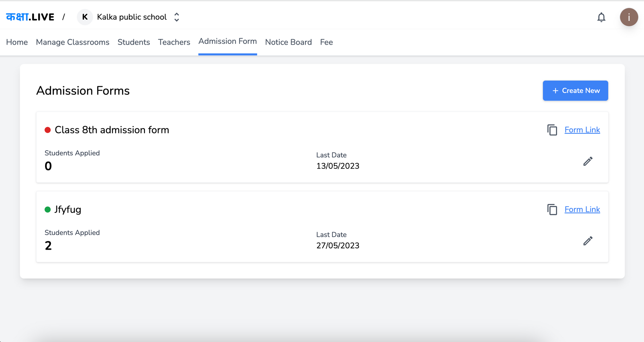The image size is (644, 342).
Task: Copy link for Jfyfug form
Action: point(552,209)
